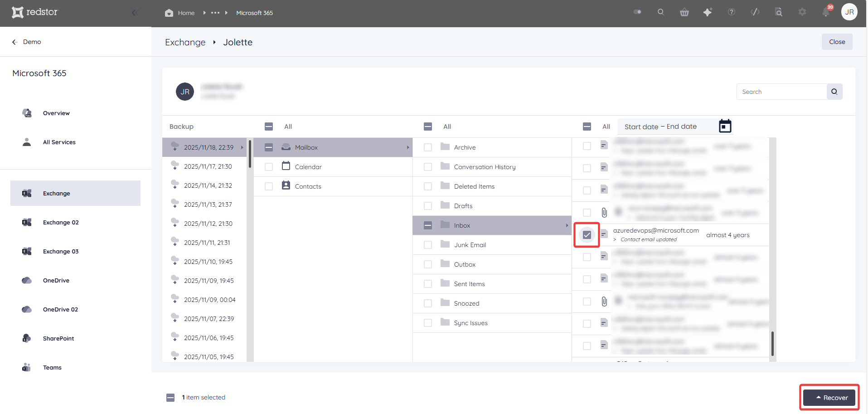
Task: Open the Junk Email folder
Action: pos(492,245)
